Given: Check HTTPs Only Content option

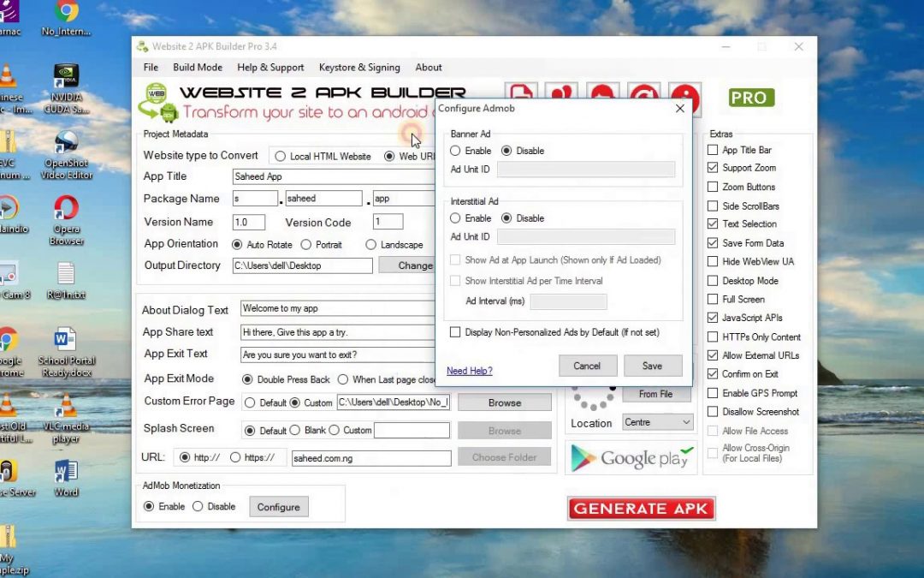Looking at the screenshot, I should pos(713,337).
